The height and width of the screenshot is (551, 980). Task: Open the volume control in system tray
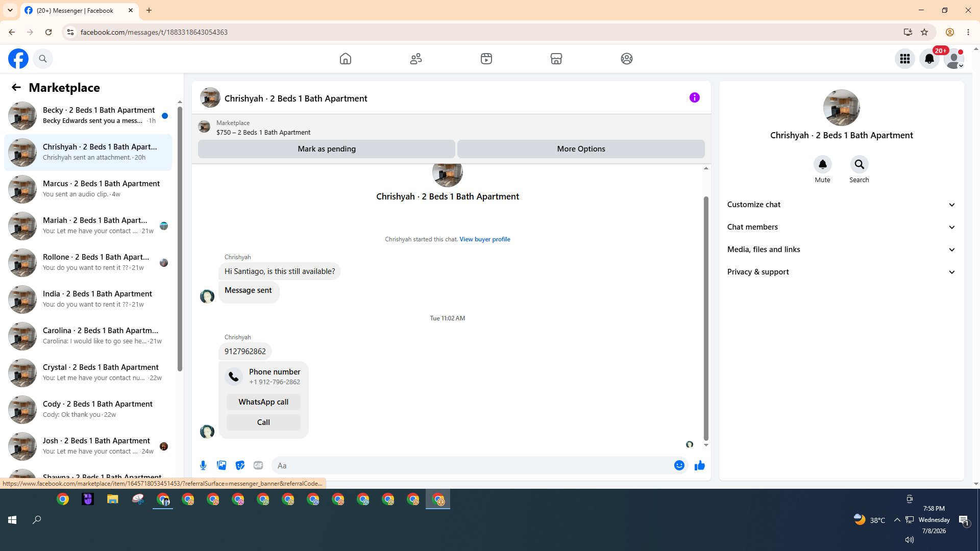tap(910, 540)
